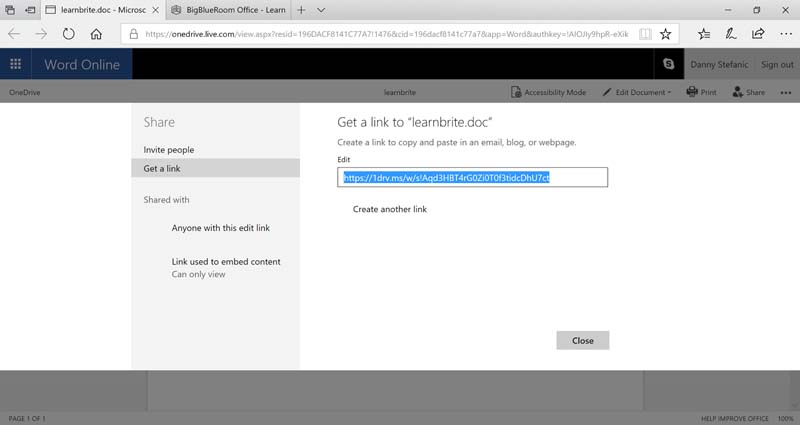This screenshot has height=425, width=800.
Task: Click Sign out
Action: (777, 64)
